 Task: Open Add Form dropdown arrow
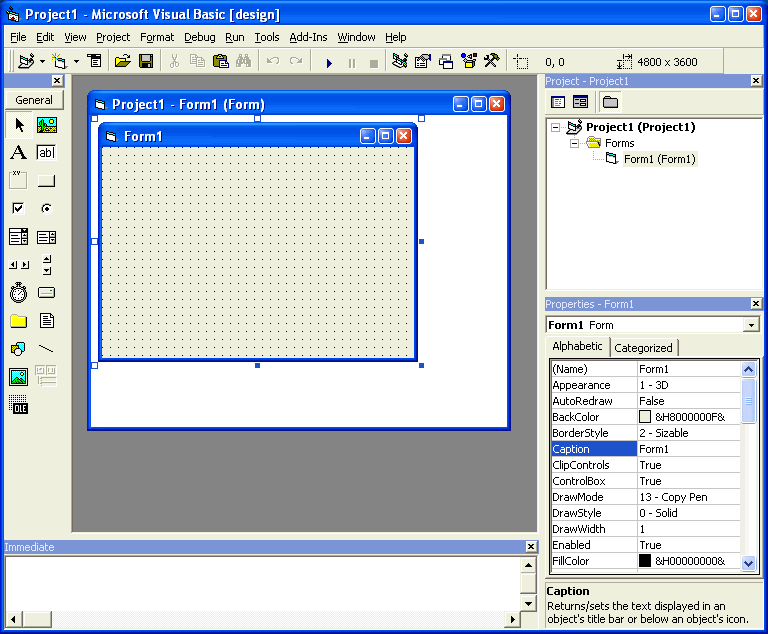coord(76,61)
